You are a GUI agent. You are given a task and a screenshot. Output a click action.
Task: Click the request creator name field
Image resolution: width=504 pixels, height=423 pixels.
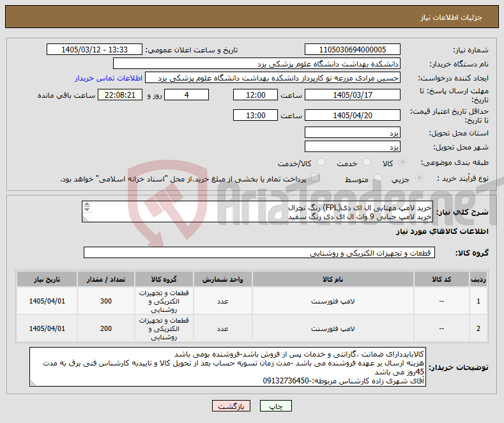(273, 78)
